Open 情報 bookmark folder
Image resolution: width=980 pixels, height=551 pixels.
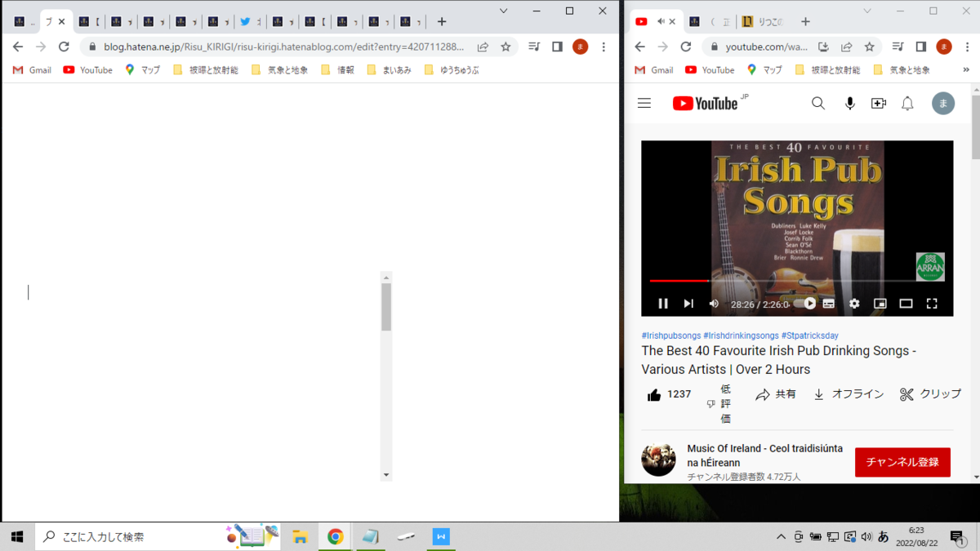tap(338, 70)
